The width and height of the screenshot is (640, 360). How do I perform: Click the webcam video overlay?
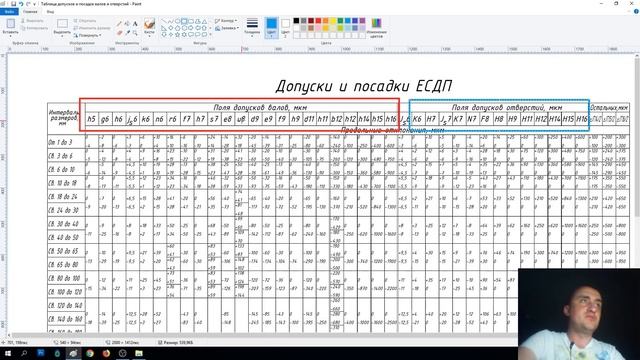579,314
